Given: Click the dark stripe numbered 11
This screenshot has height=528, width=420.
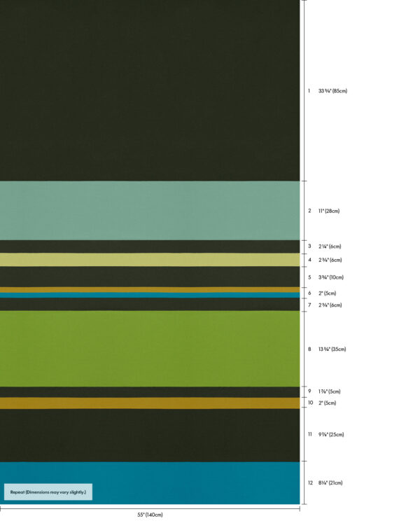Looking at the screenshot, I should click(x=150, y=435).
